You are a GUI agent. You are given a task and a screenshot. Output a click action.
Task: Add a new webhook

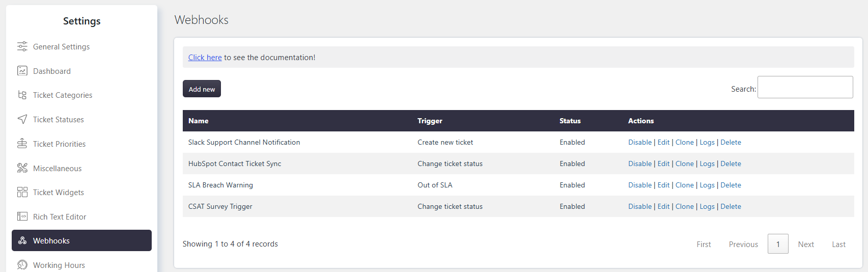tap(202, 89)
